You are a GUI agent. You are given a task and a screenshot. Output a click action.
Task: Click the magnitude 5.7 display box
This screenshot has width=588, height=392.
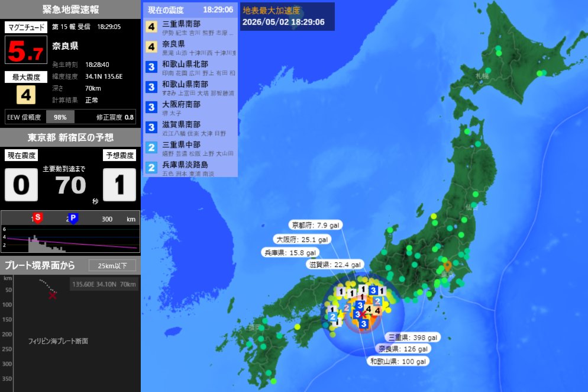tap(26, 50)
